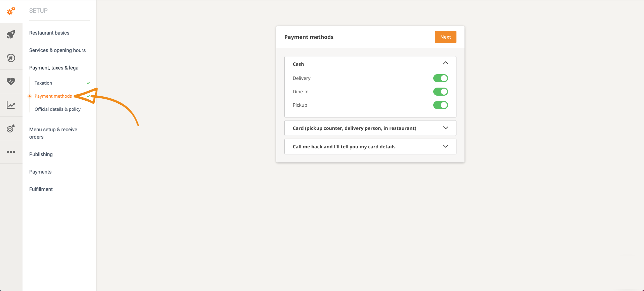The height and width of the screenshot is (291, 644).
Task: Expand the Card payment section
Action: [370, 128]
